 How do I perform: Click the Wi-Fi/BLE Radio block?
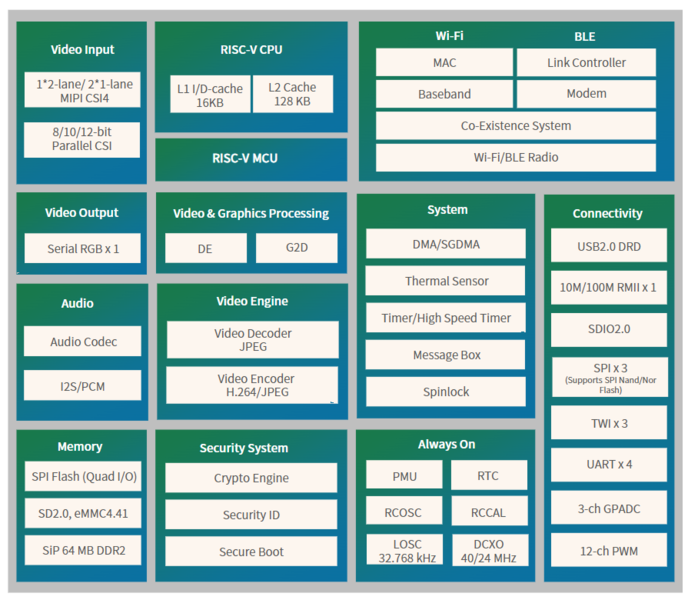click(515, 157)
